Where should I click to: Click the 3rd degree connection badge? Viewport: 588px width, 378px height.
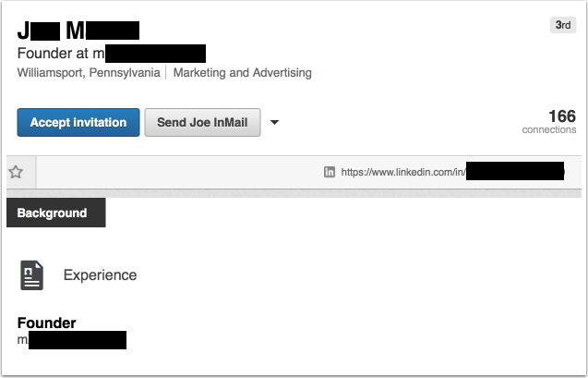pyautogui.click(x=562, y=25)
